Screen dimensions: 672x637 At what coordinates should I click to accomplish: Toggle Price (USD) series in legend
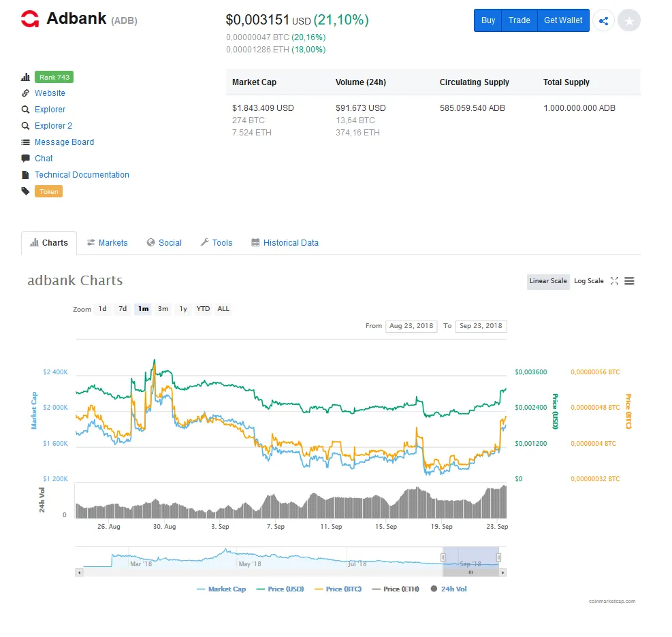(280, 589)
